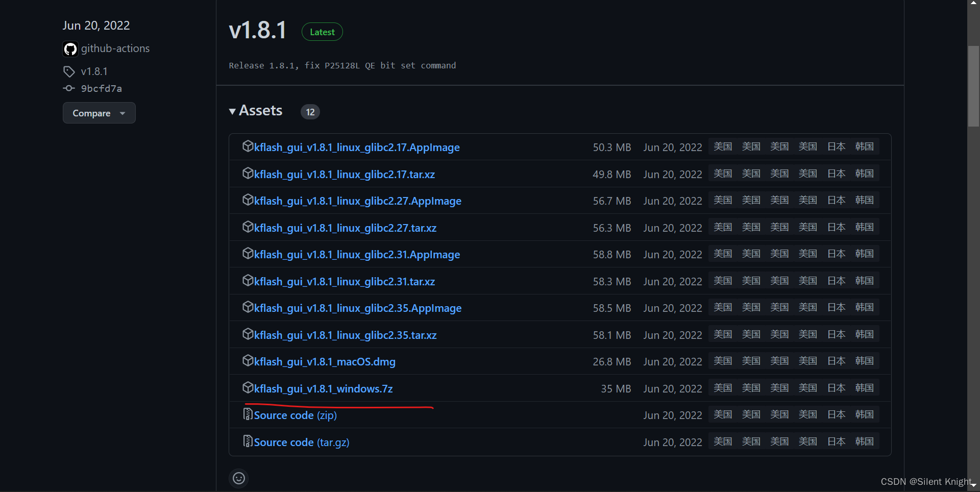The width and height of the screenshot is (980, 492).
Task: Click package icon beside linux_glibc2.27.tar.xz
Action: (x=248, y=227)
